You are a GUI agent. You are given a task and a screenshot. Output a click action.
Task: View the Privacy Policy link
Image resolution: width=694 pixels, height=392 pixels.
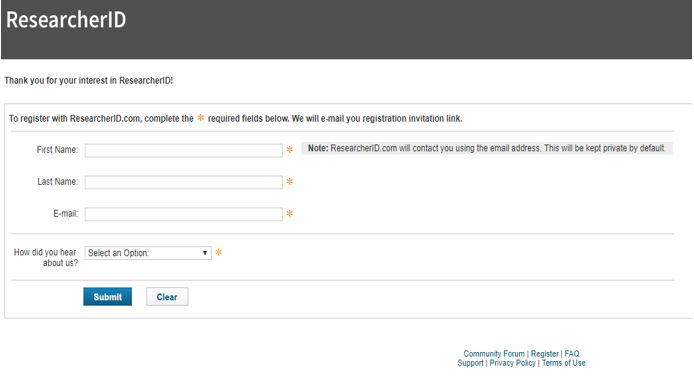[512, 363]
